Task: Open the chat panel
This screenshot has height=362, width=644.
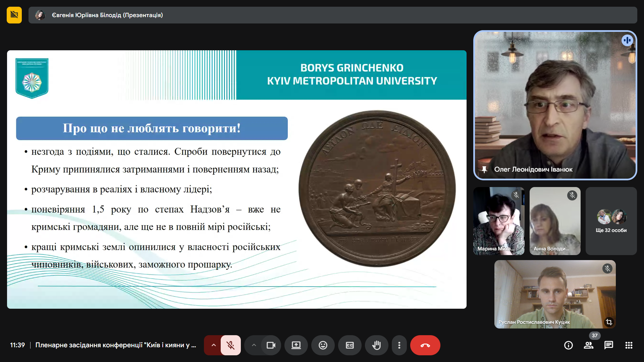Action: click(x=608, y=345)
